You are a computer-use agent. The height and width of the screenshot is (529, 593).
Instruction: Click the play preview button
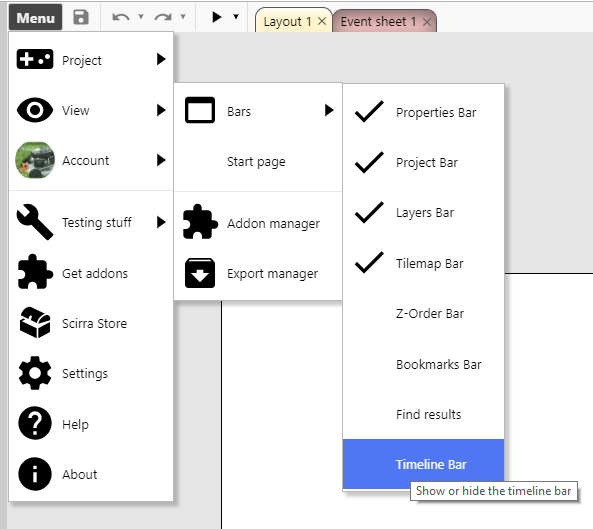coord(216,17)
